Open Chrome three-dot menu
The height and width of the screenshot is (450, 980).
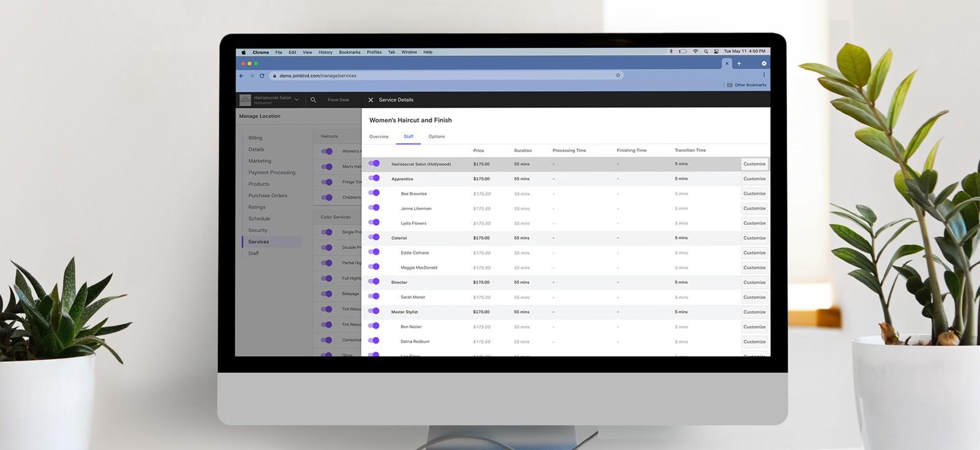[764, 75]
